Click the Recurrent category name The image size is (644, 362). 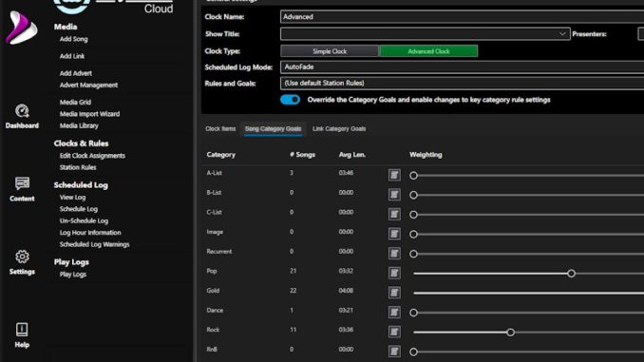[218, 251]
